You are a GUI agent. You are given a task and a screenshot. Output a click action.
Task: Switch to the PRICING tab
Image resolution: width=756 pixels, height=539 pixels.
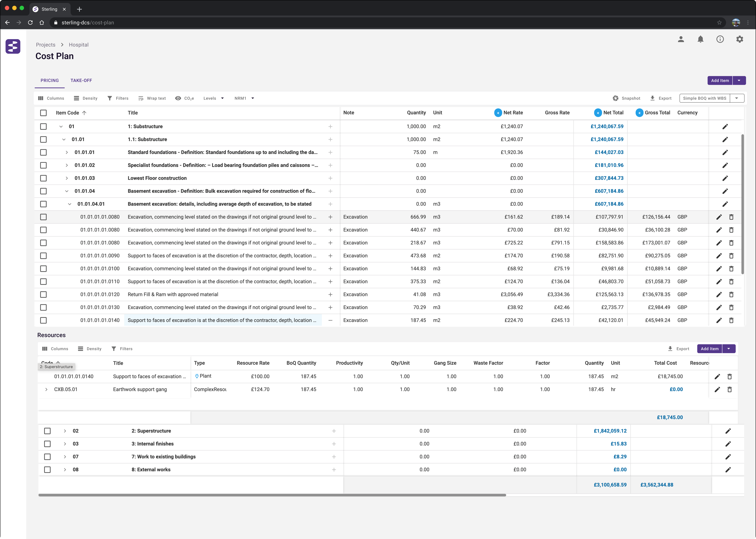[50, 80]
